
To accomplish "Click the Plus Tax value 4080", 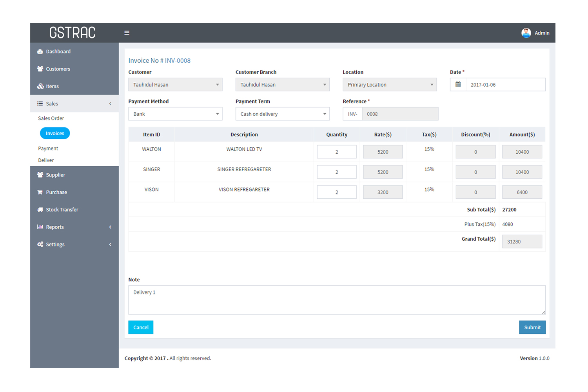I will coord(508,224).
